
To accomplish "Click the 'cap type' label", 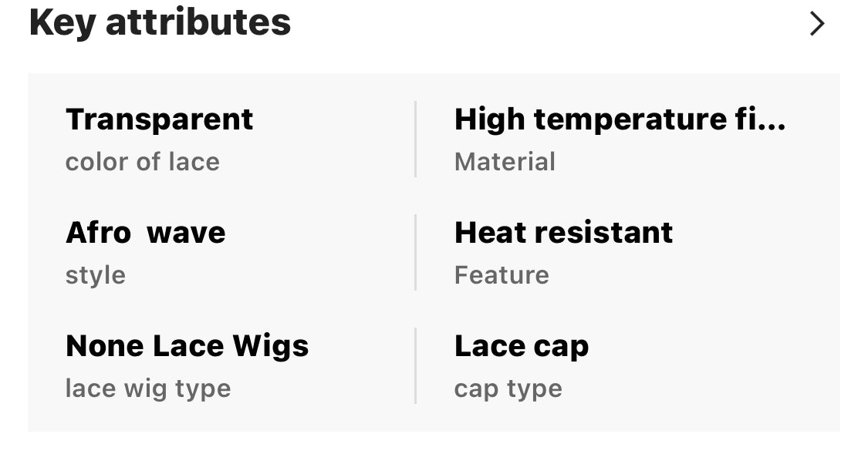I will tap(508, 388).
